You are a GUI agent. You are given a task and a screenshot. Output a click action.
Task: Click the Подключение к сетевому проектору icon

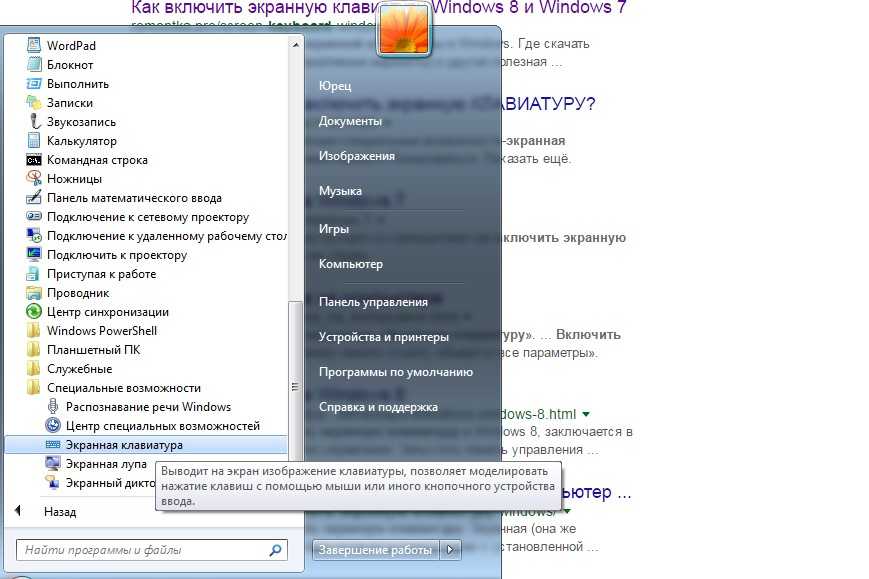pyautogui.click(x=34, y=217)
